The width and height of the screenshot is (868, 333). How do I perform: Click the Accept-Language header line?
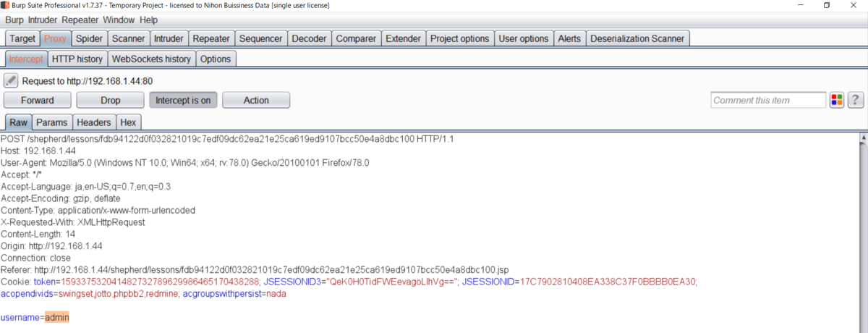[x=85, y=186]
